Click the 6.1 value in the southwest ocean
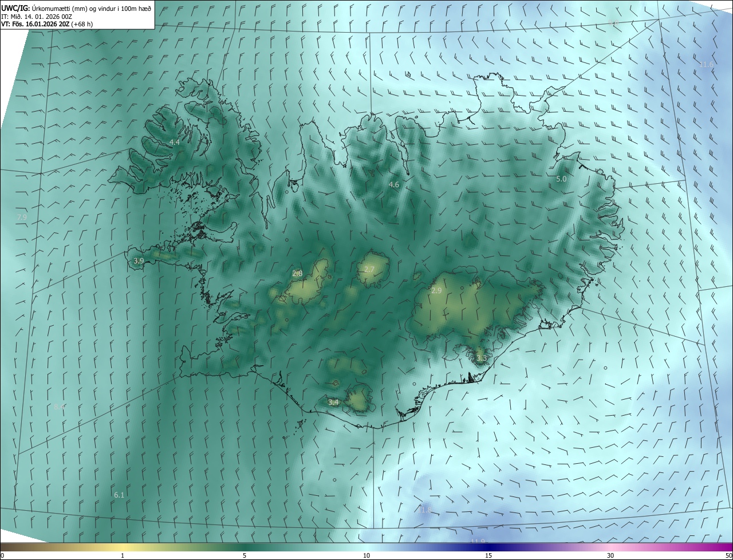This screenshot has width=733, height=560. pyautogui.click(x=119, y=495)
